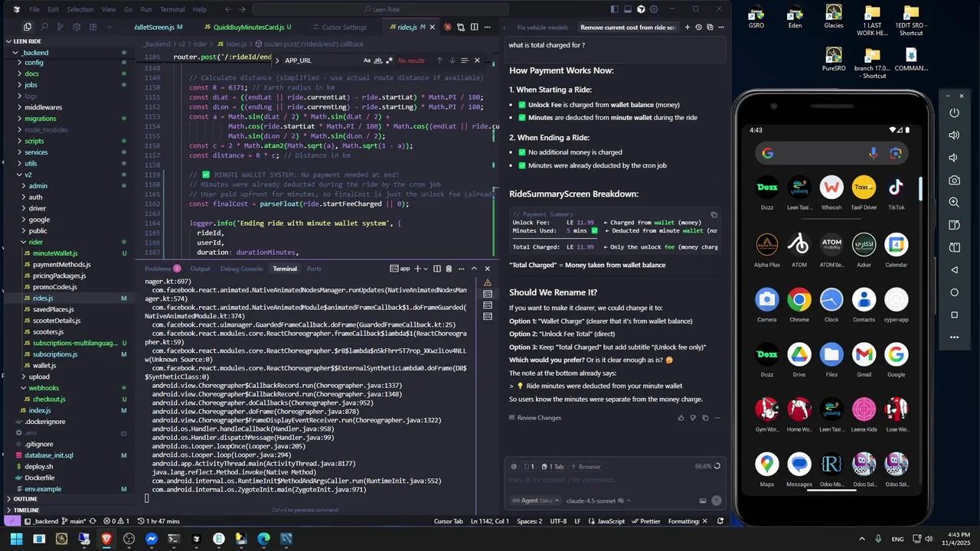Add Browser context button in chat

586,466
